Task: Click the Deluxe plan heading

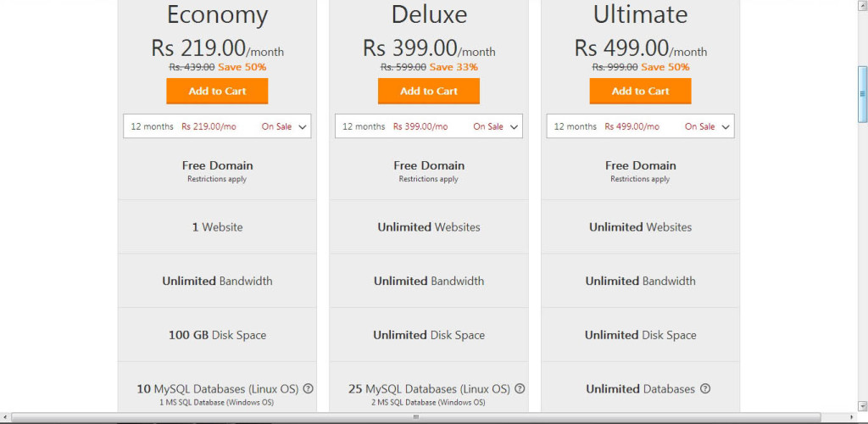Action: pos(429,15)
